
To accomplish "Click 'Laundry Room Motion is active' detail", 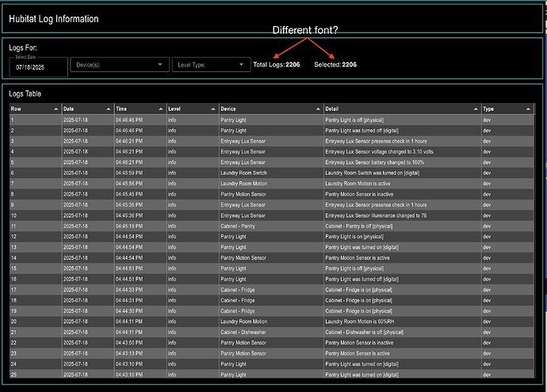I will tap(358, 184).
